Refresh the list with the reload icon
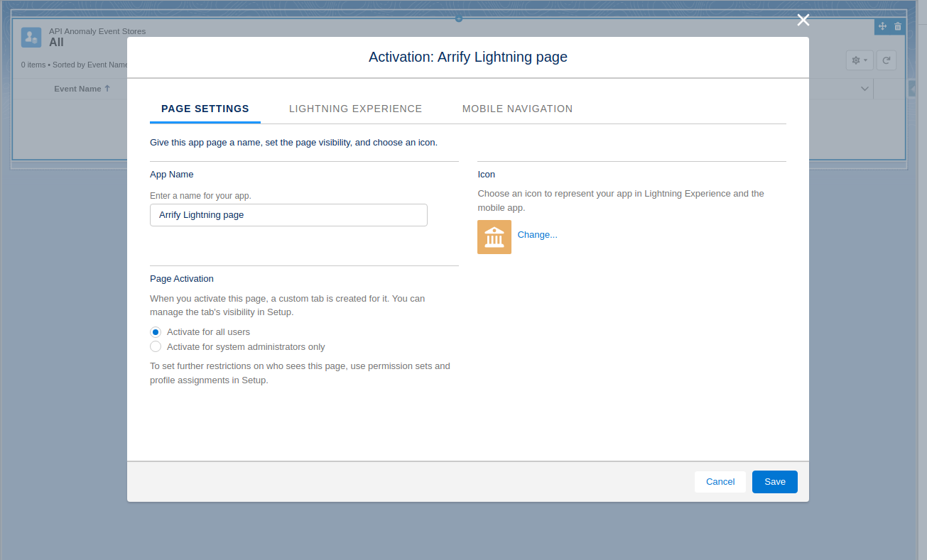Image resolution: width=927 pixels, height=560 pixels. [x=886, y=60]
